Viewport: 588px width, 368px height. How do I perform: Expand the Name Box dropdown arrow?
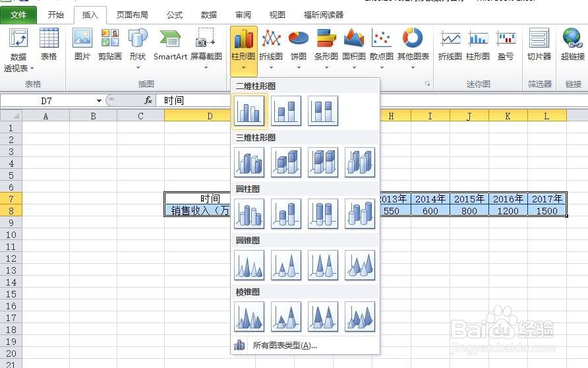pos(99,100)
